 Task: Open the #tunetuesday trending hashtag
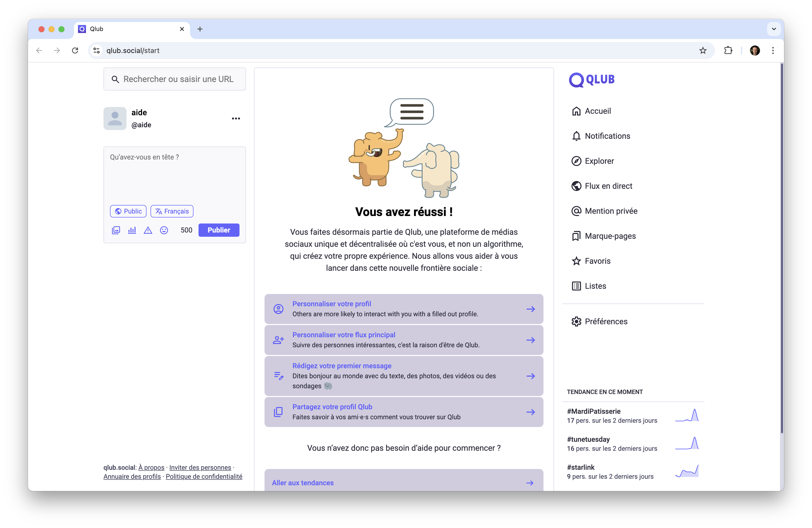[588, 440]
